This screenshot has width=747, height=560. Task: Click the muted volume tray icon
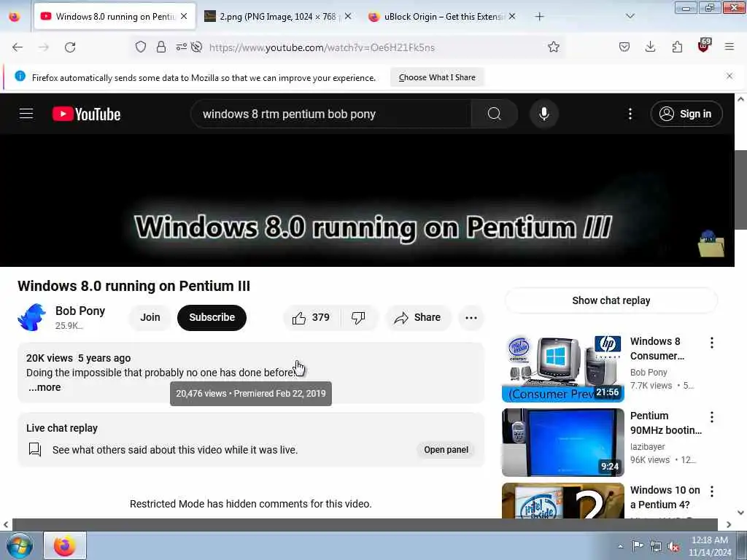coord(673,546)
